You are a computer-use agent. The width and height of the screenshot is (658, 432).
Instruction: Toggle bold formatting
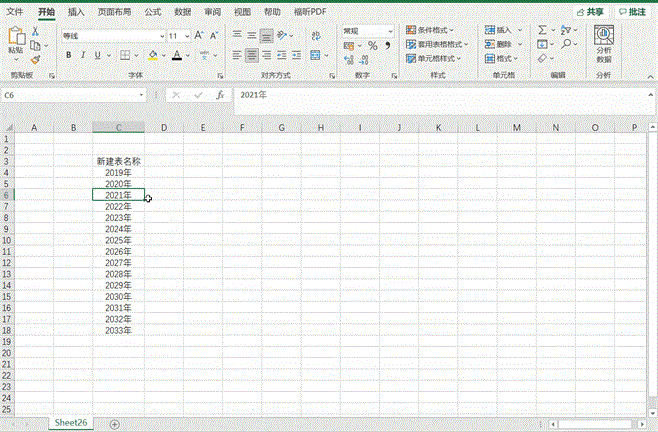[68, 55]
